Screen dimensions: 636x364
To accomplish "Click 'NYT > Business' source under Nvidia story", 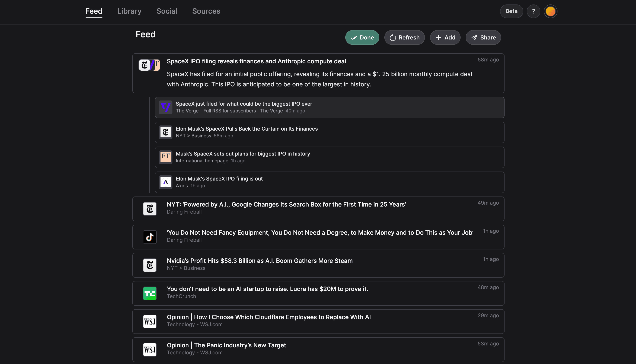I will point(186,268).
